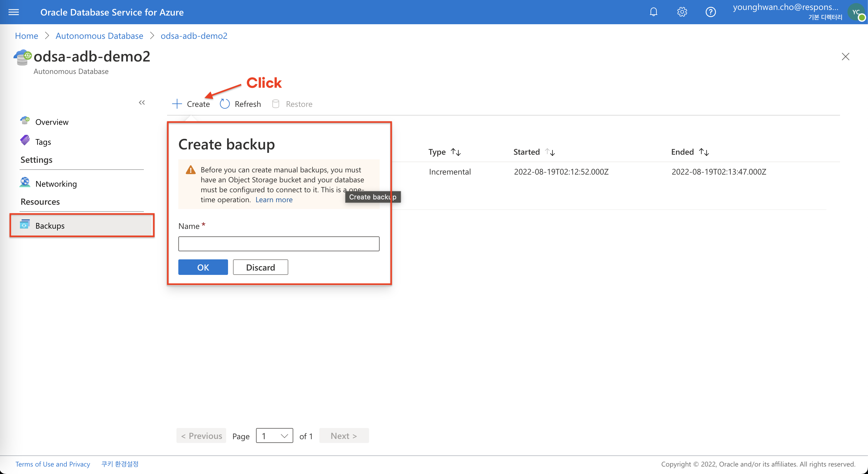Open the hamburger navigation menu
This screenshot has width=868, height=474.
point(13,12)
